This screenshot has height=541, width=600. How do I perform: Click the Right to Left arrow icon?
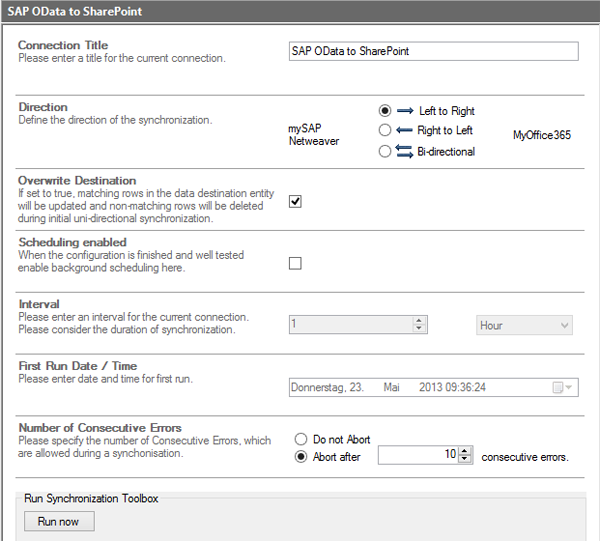[x=404, y=130]
